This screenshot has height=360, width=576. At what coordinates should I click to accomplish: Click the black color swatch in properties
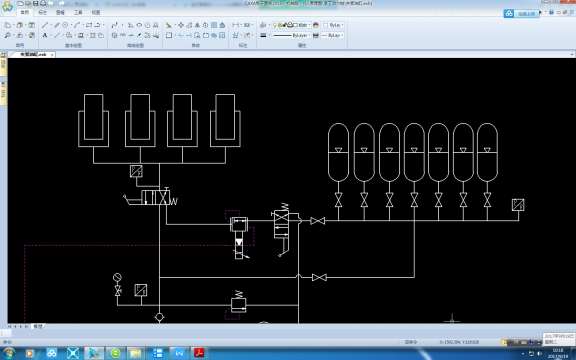(x=263, y=35)
